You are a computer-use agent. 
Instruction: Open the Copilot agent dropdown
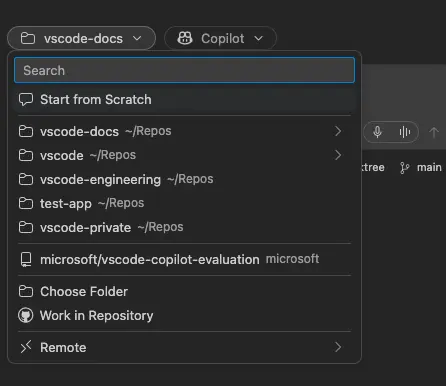220,38
